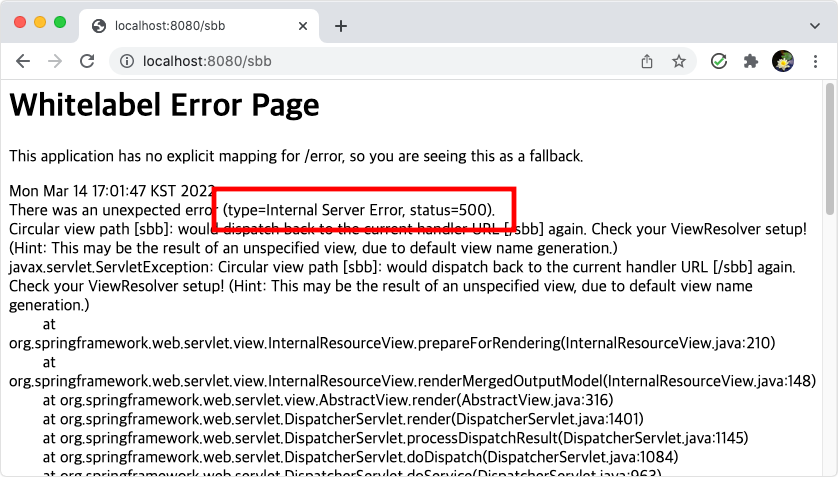Click the timestamp Mon Mar 14 17:01:47 KST 2022

coord(112,191)
